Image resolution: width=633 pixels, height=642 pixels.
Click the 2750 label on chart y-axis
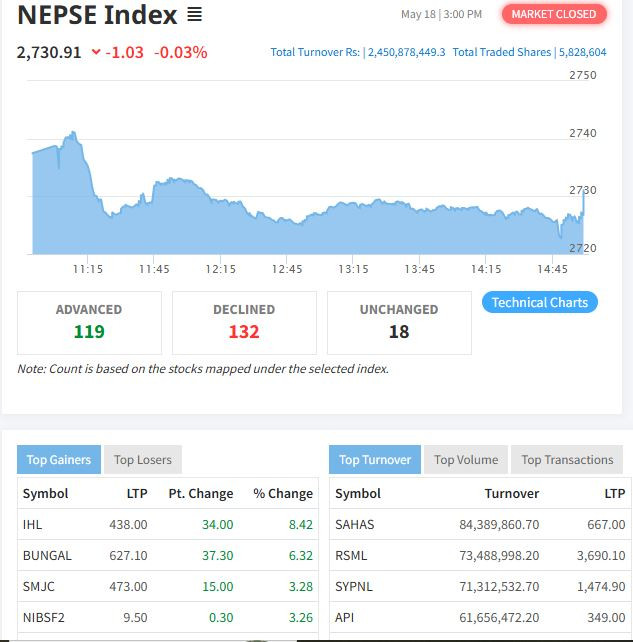tap(583, 75)
